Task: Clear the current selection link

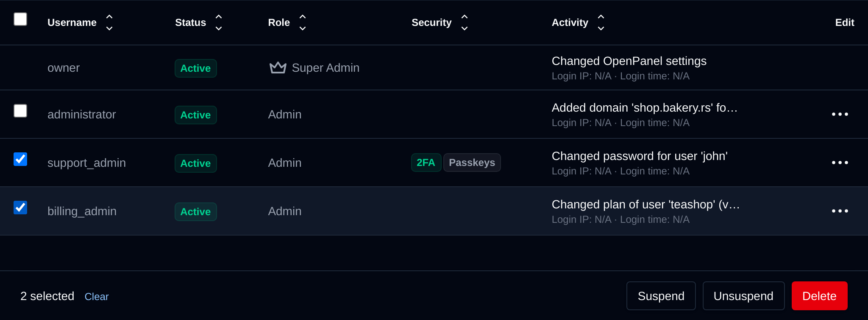Action: 97,297
